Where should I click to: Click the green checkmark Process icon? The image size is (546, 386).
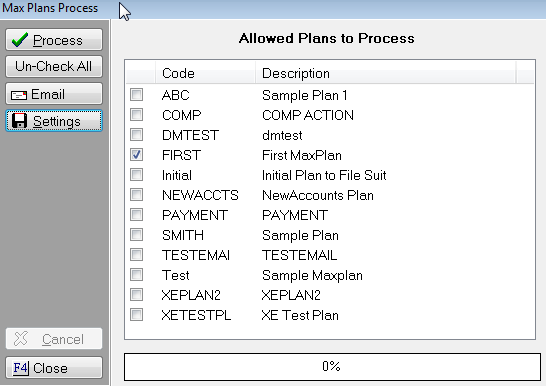tap(20, 40)
